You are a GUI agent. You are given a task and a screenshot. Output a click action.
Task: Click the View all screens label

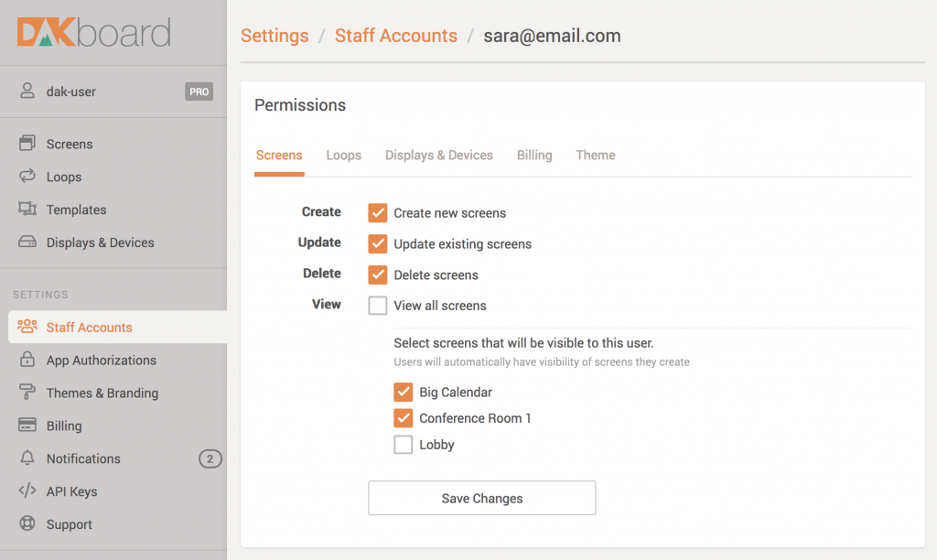440,306
